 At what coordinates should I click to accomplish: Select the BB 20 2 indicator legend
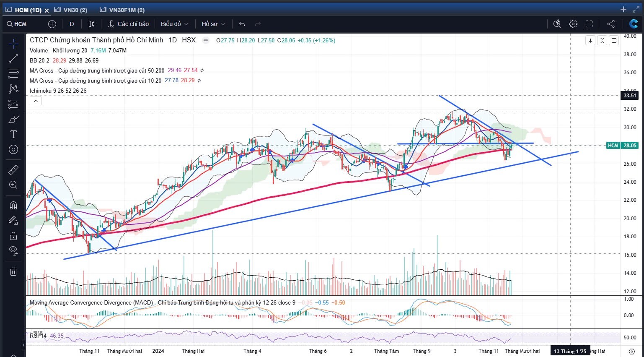tap(39, 60)
